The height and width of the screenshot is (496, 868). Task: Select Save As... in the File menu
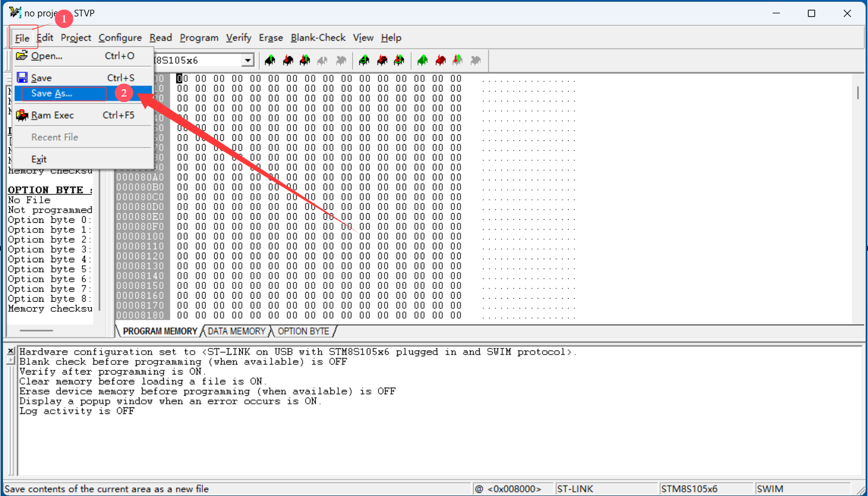(83, 93)
